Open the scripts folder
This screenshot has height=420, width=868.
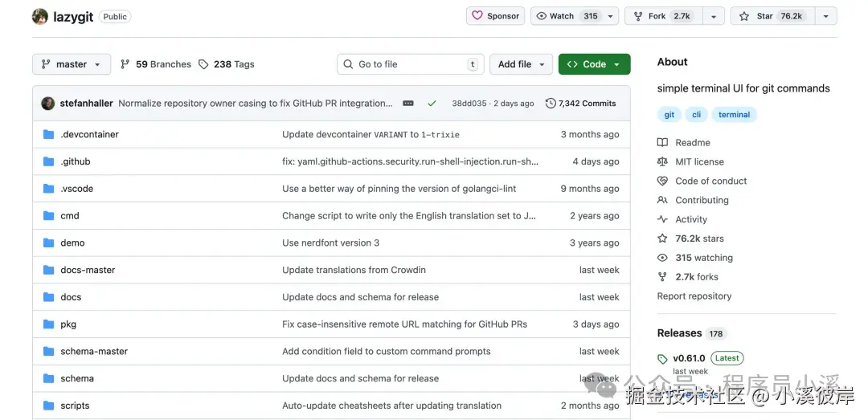[x=75, y=406]
